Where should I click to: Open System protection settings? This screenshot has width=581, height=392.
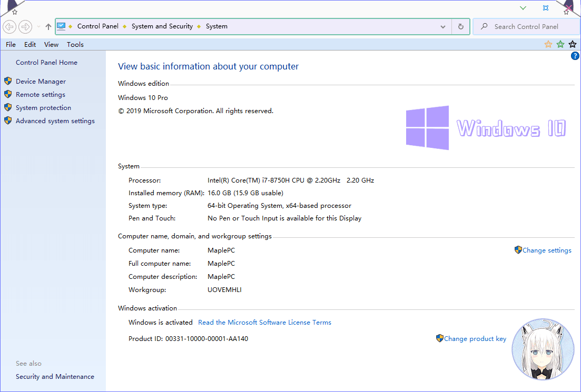[x=43, y=108]
